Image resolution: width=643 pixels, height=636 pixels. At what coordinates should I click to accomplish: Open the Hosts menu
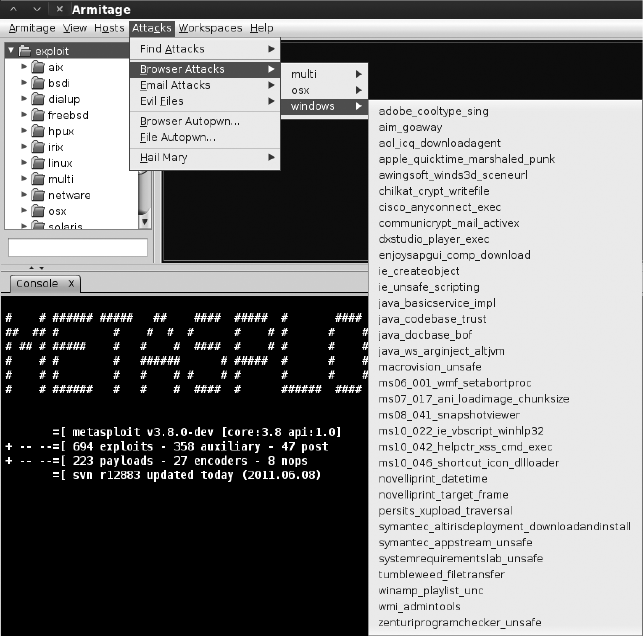pyautogui.click(x=109, y=28)
